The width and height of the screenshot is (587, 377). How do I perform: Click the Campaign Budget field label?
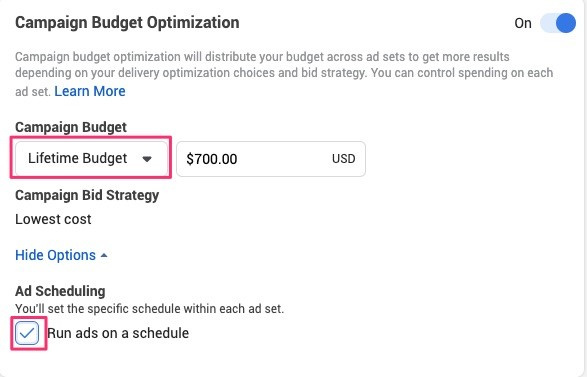click(x=71, y=127)
